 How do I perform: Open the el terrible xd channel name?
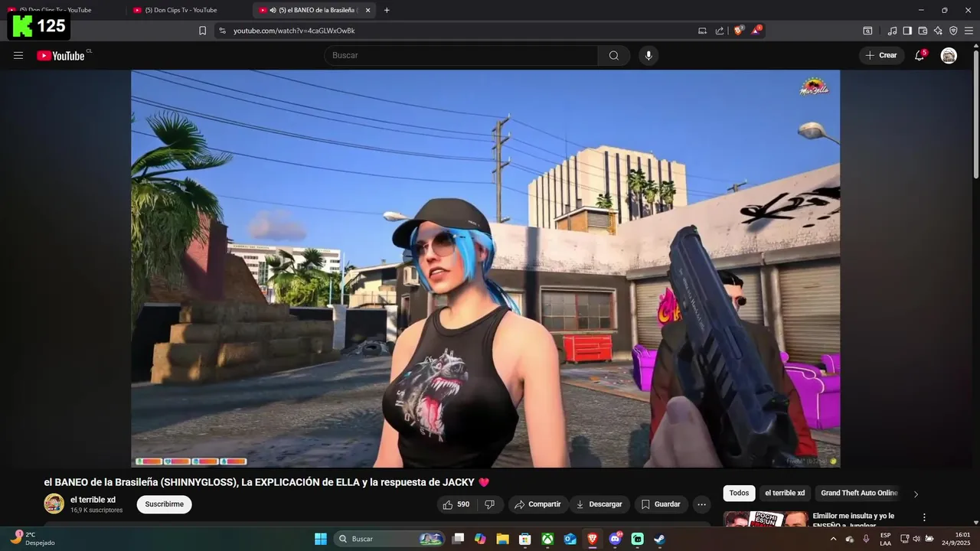pyautogui.click(x=93, y=500)
